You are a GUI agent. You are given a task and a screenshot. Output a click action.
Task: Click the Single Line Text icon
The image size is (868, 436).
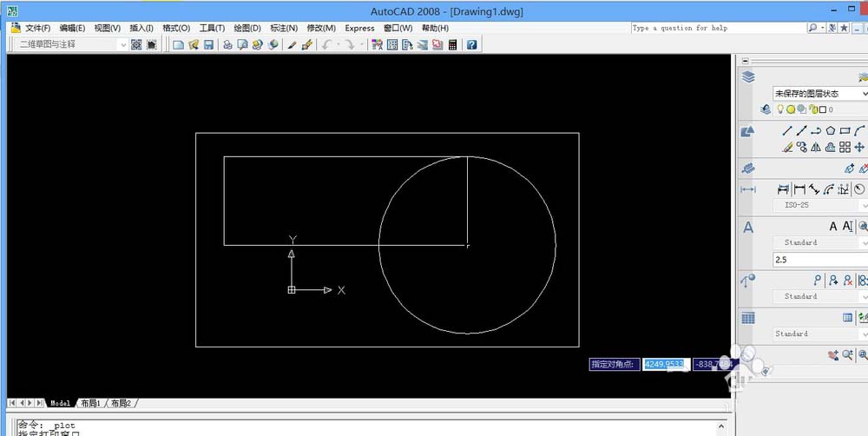(x=847, y=226)
